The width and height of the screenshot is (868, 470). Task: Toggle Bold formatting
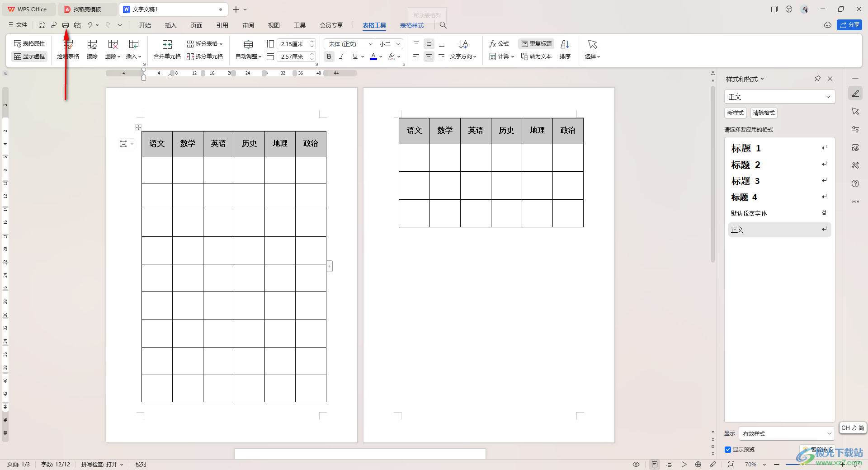pyautogui.click(x=329, y=56)
